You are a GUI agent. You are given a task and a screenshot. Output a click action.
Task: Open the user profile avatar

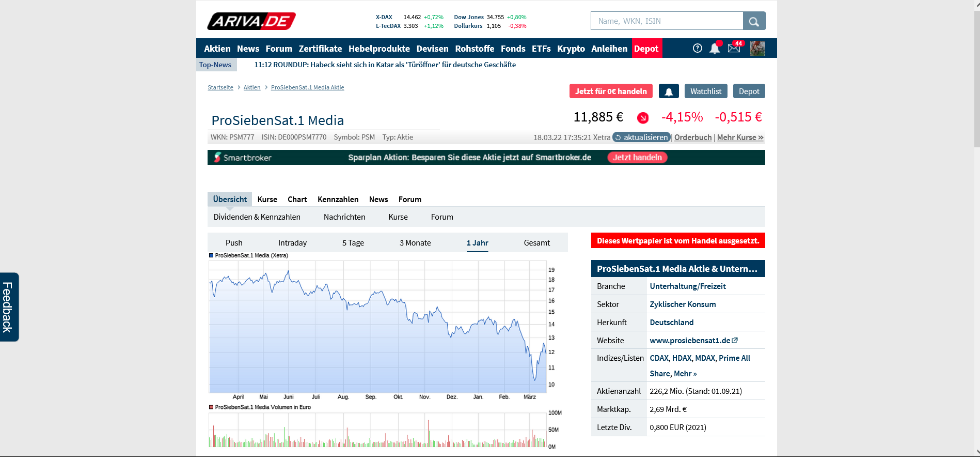(757, 48)
